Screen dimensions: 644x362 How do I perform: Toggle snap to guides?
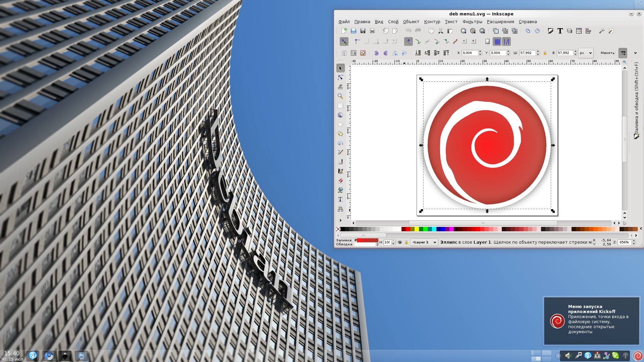(x=506, y=42)
